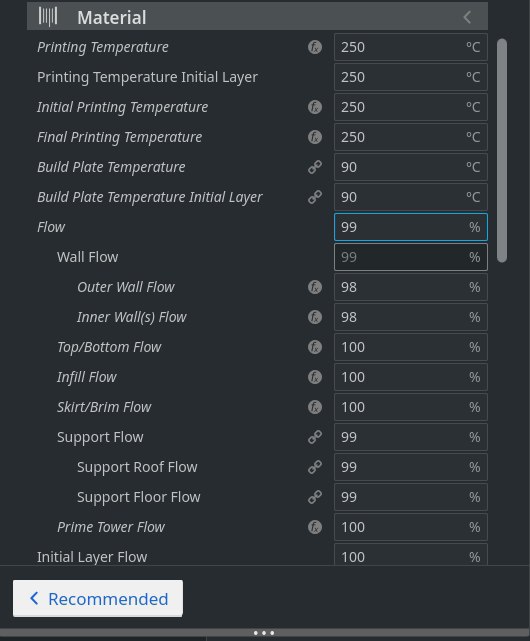Click the fx icon next to Infill Flow

coord(314,377)
